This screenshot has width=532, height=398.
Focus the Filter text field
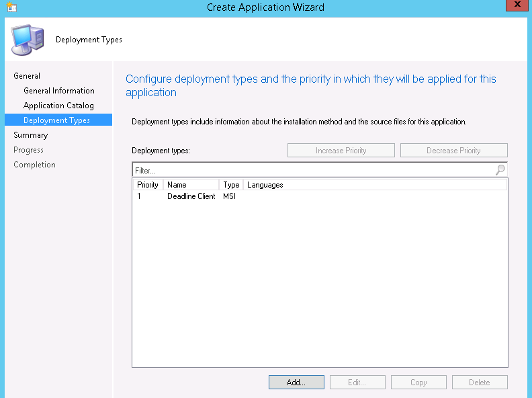[x=312, y=171]
